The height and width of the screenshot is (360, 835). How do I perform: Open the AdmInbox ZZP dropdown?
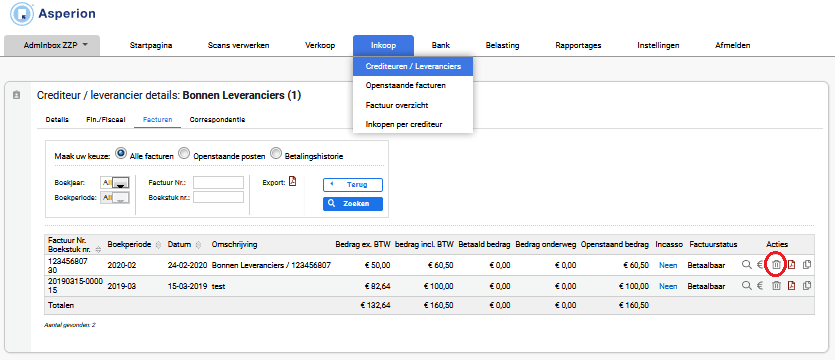coord(52,45)
